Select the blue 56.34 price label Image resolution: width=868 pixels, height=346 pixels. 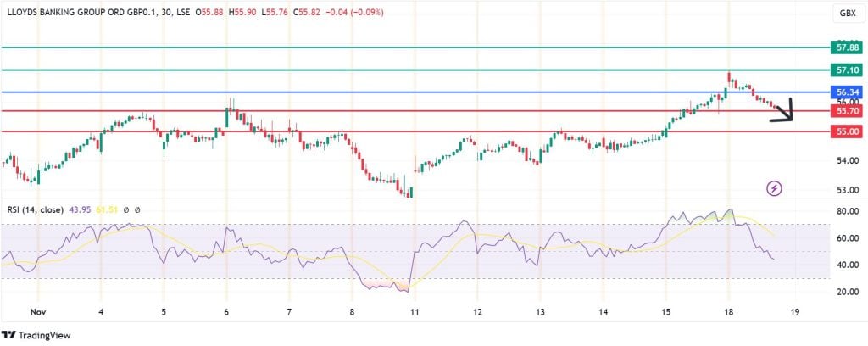[848, 92]
